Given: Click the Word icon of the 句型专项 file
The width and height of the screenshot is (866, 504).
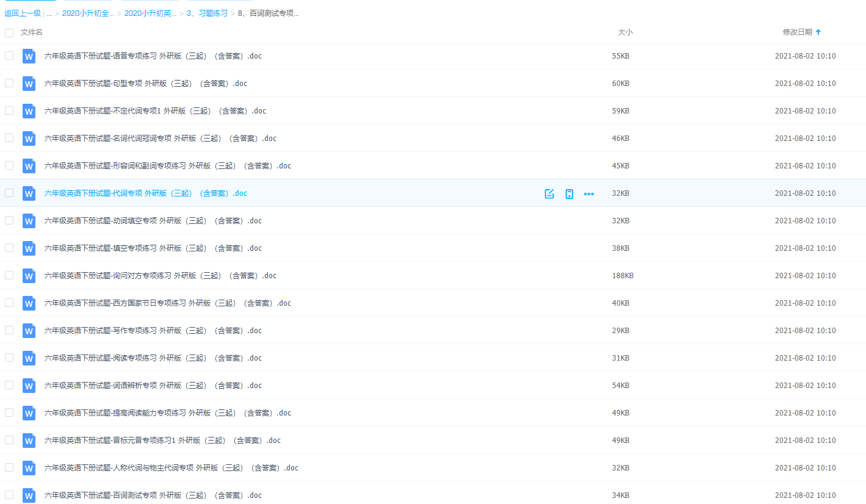Looking at the screenshot, I should point(29,84).
